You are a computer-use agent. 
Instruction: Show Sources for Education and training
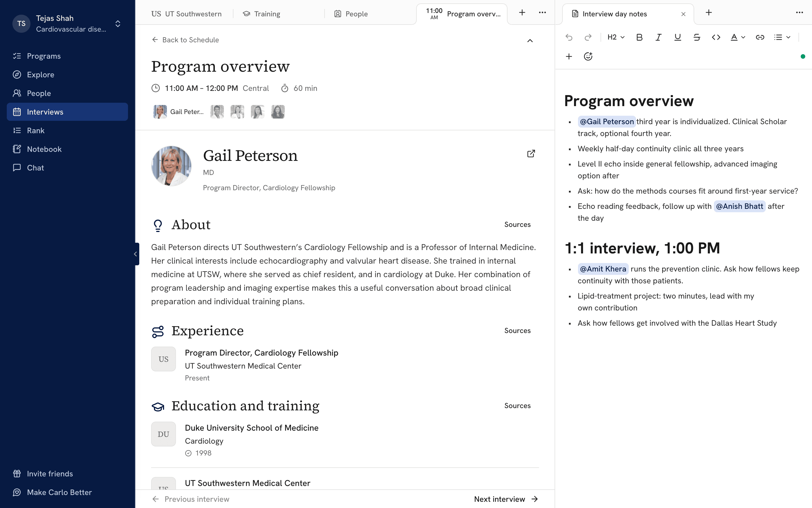tap(517, 406)
